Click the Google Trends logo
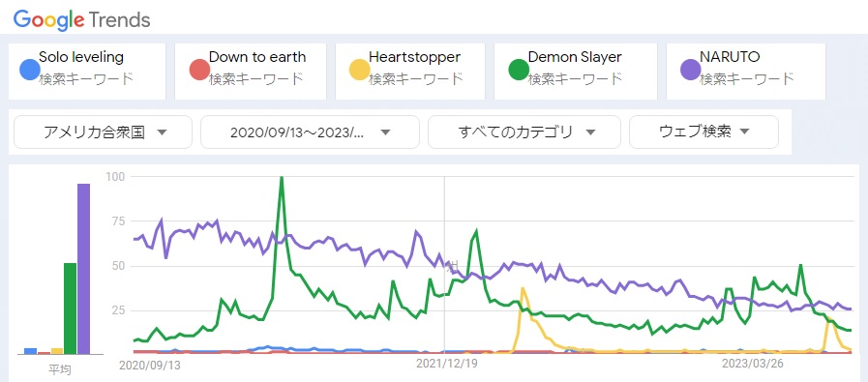868x382 pixels. [x=82, y=20]
